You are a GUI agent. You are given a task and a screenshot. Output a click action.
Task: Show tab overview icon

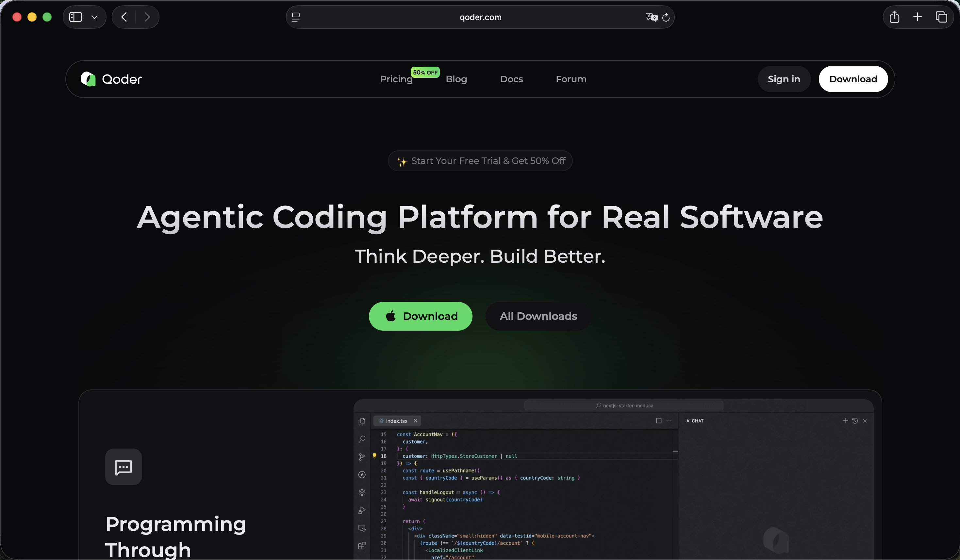(x=941, y=17)
